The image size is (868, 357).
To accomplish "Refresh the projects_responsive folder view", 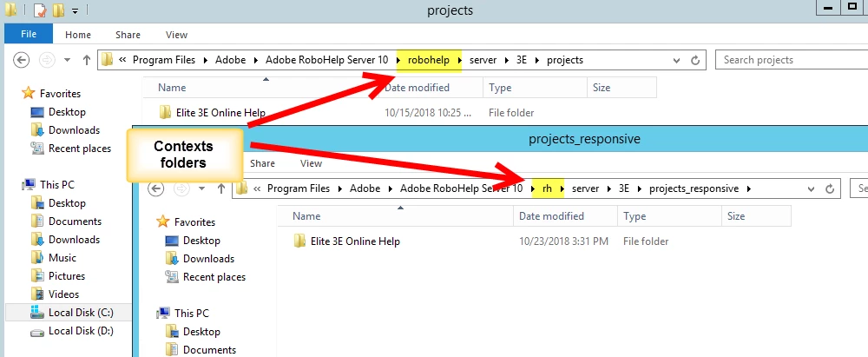I will [x=830, y=188].
